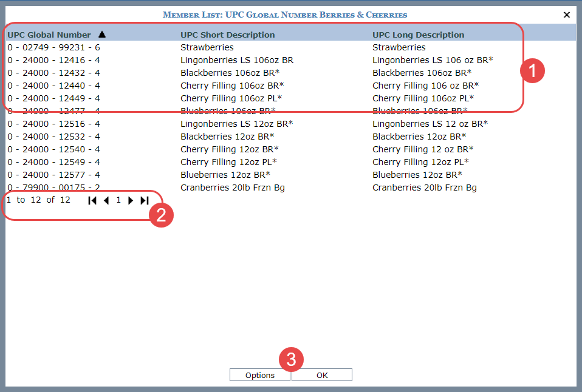Select Cranberries 20lb Frzn Bg short description

pyautogui.click(x=232, y=188)
